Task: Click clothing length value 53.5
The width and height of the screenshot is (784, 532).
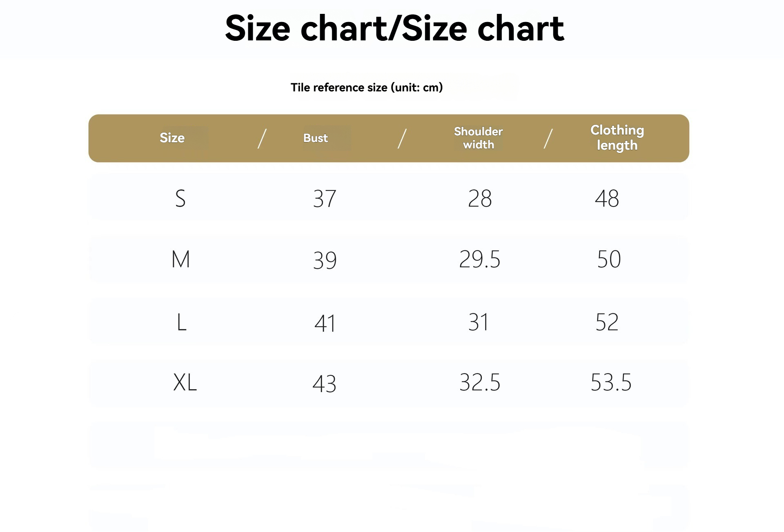Action: pos(611,382)
